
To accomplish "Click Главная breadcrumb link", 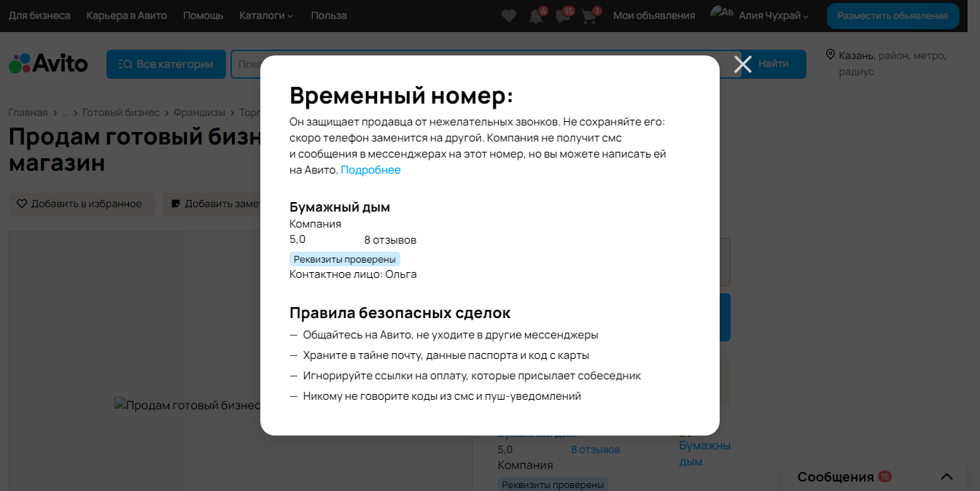I will tap(28, 112).
